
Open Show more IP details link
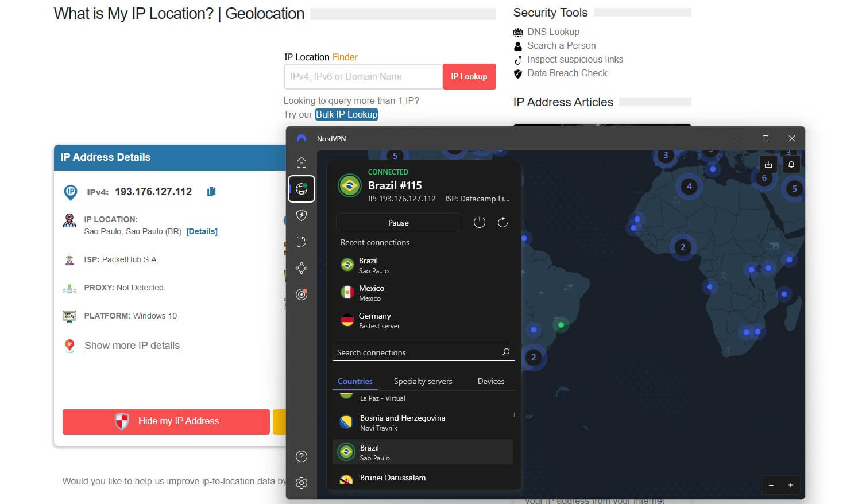pos(132,346)
